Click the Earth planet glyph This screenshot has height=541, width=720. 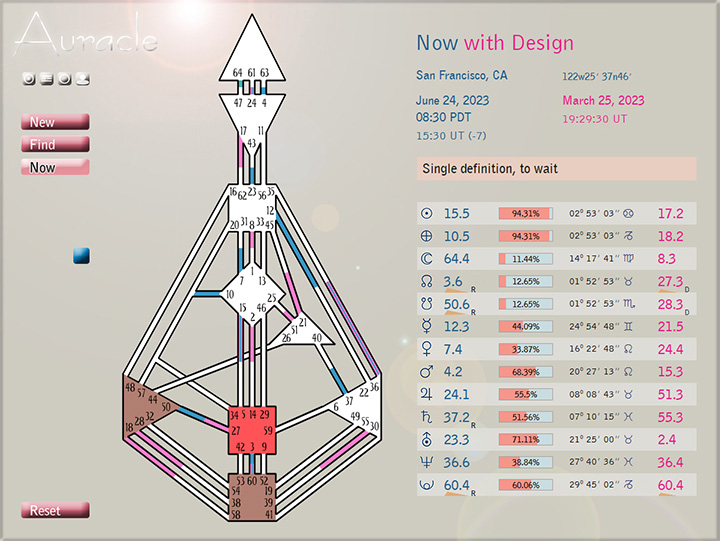[427, 236]
